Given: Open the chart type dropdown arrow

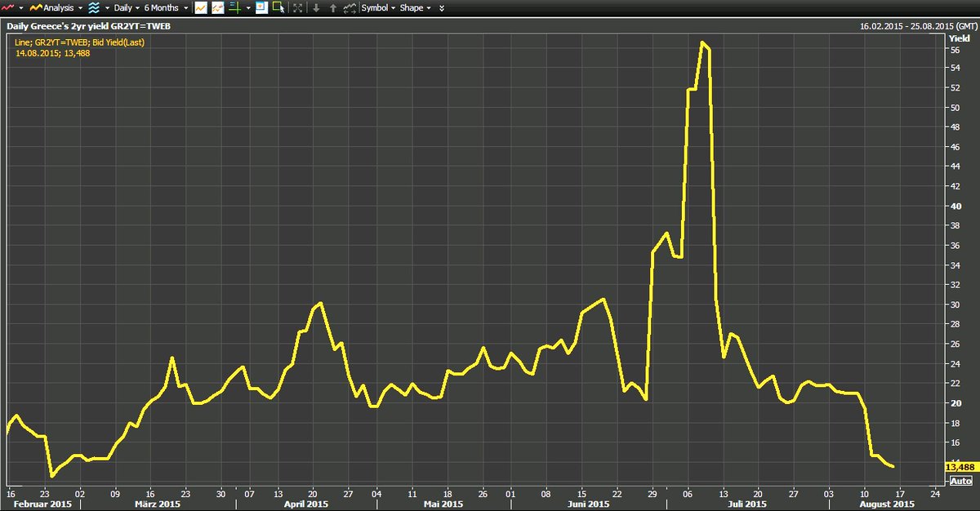Looking at the screenshot, I should (20, 8).
